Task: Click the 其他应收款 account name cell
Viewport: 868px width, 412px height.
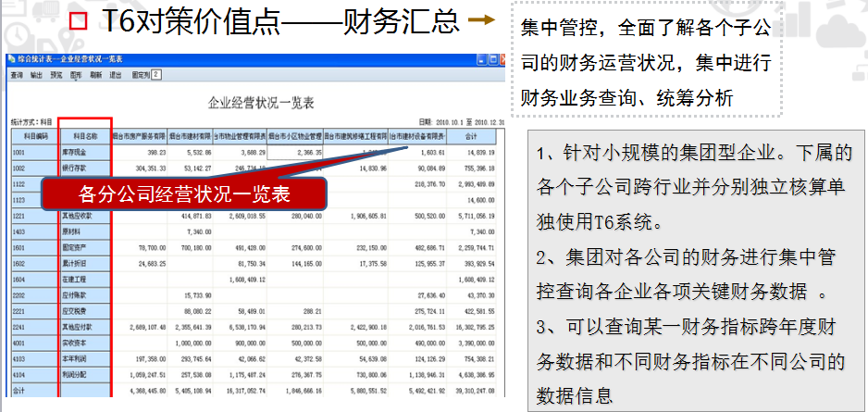Action: coord(85,216)
